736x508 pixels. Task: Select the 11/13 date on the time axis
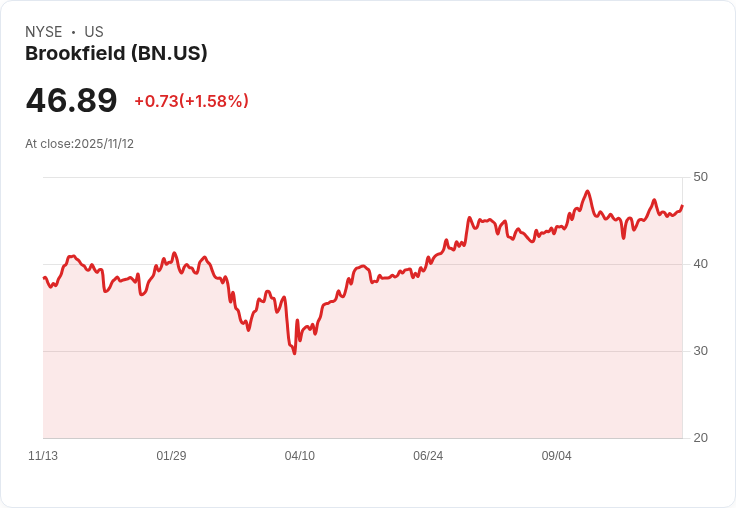43,456
